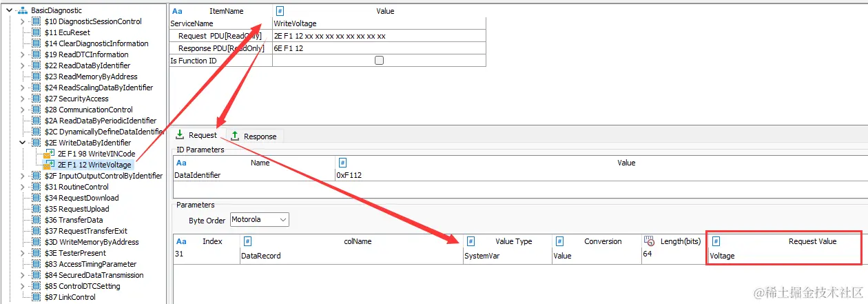Click the $14 ClearDiagnosticInformation service icon

click(36, 43)
